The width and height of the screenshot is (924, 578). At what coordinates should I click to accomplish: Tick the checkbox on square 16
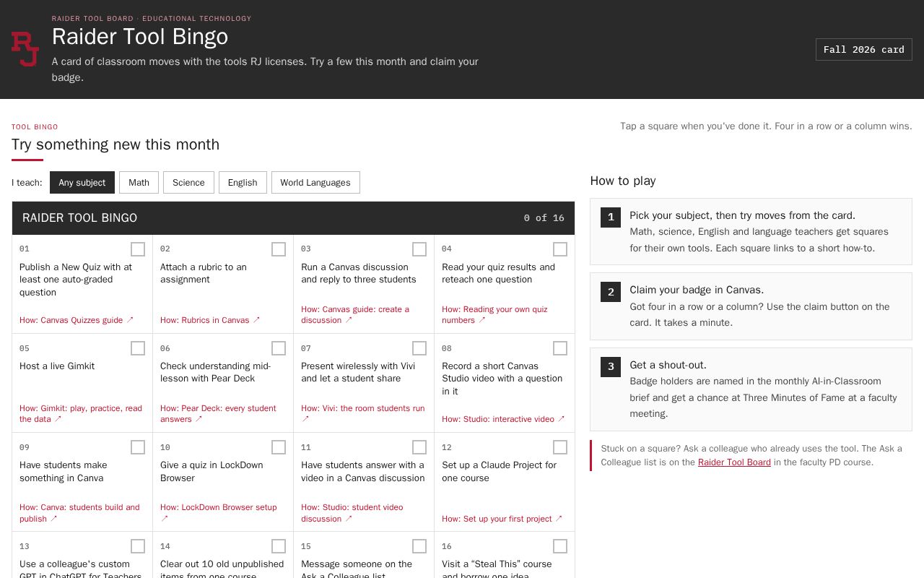coord(560,546)
